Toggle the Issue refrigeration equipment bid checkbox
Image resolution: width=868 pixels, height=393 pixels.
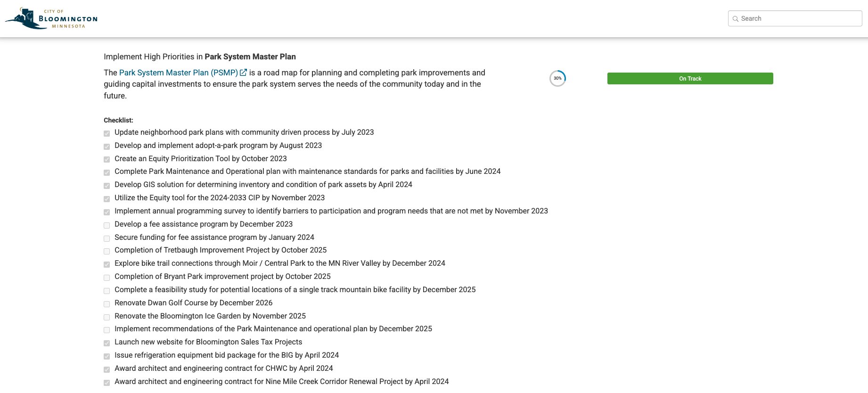(x=107, y=356)
